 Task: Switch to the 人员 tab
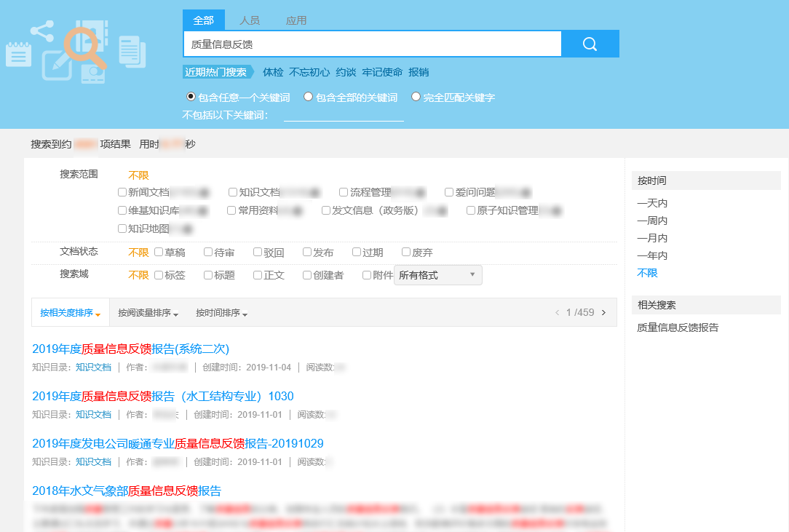tap(250, 20)
